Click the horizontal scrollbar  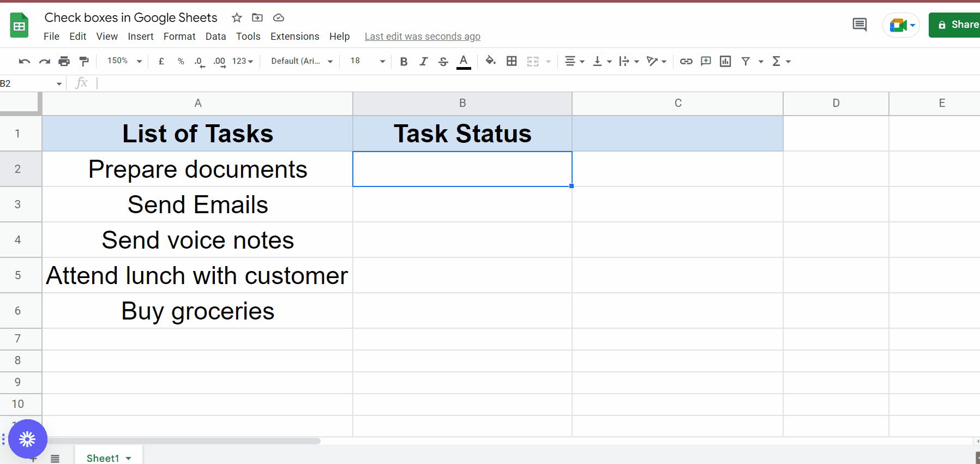183,441
